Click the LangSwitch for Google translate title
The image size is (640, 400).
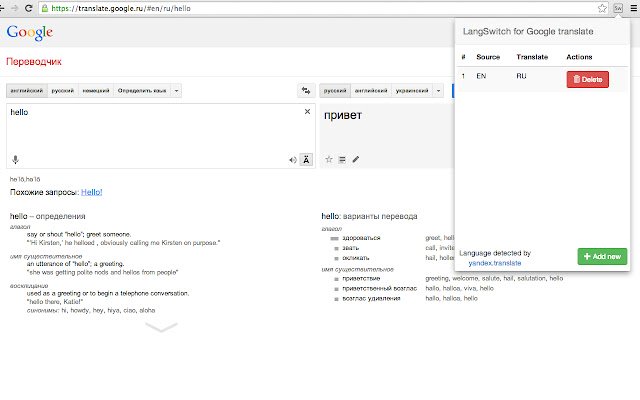528,31
